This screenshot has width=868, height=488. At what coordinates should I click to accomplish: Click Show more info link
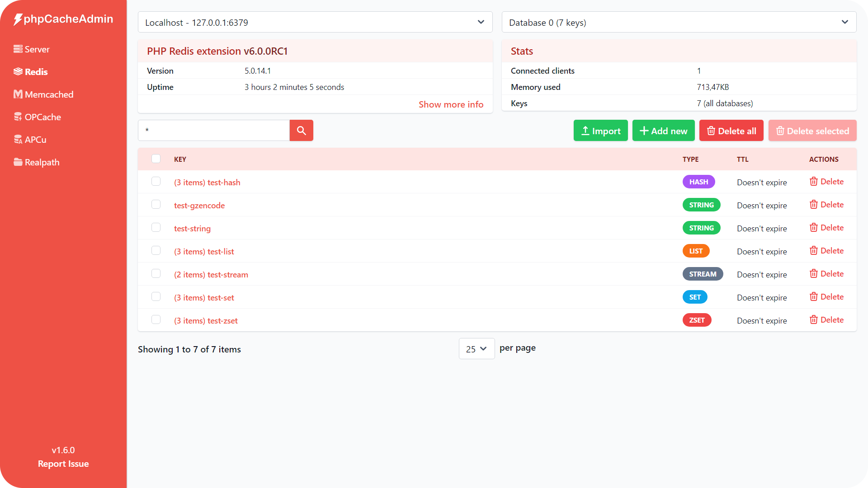point(451,104)
